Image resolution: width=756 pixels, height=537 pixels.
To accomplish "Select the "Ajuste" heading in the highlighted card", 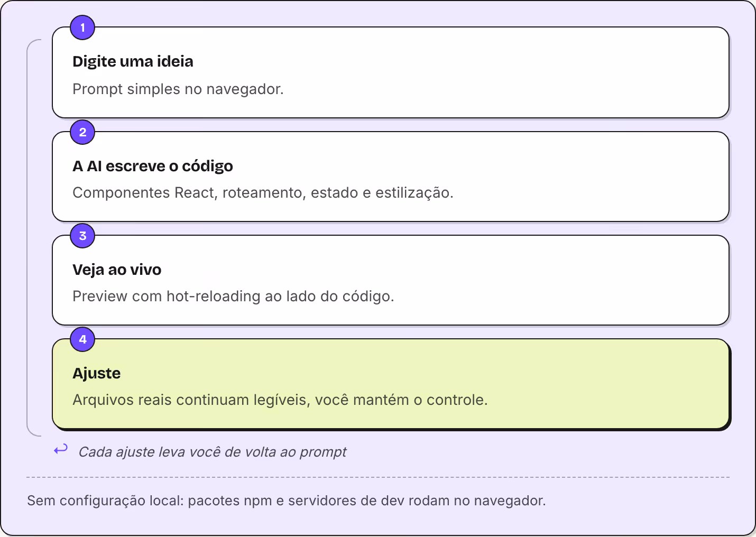I will tap(97, 373).
